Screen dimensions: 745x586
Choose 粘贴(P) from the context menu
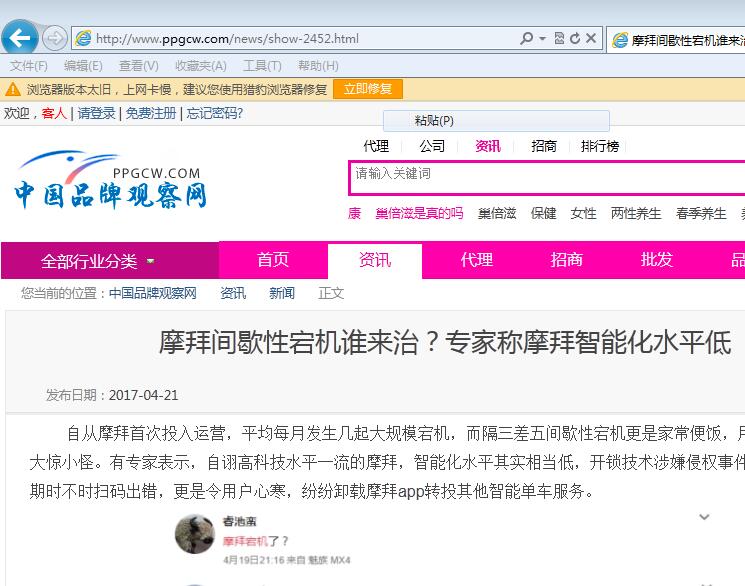pyautogui.click(x=496, y=121)
